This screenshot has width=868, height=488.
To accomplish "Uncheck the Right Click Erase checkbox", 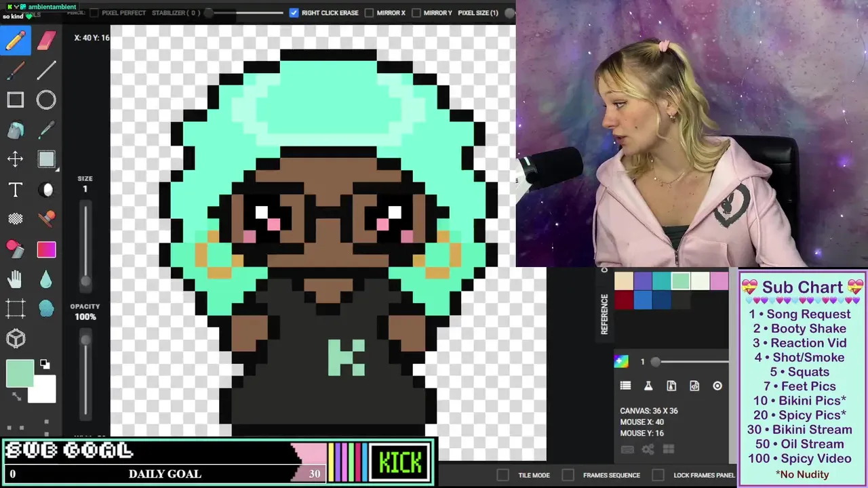I will [x=294, y=13].
